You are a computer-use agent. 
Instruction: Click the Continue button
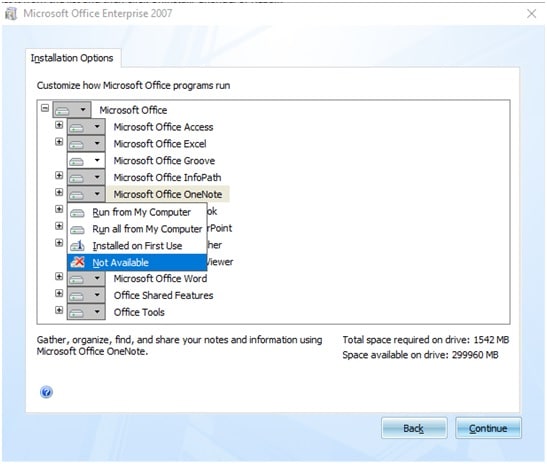click(488, 428)
